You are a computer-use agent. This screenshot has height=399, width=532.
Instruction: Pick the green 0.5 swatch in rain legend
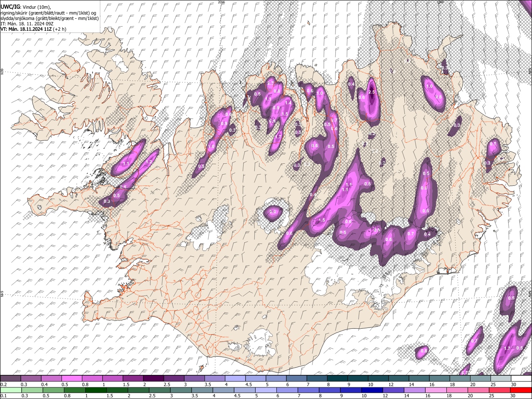coord(53,390)
